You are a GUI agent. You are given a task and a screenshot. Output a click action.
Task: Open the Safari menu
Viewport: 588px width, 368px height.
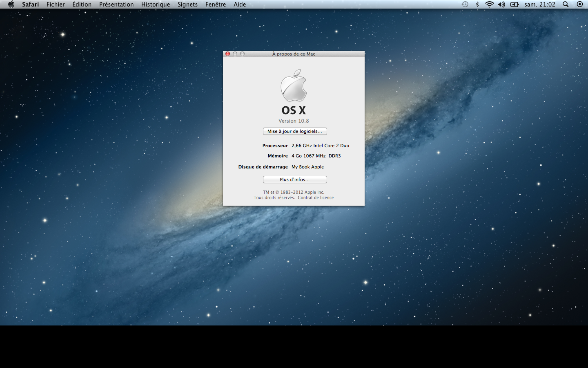[x=31, y=4]
